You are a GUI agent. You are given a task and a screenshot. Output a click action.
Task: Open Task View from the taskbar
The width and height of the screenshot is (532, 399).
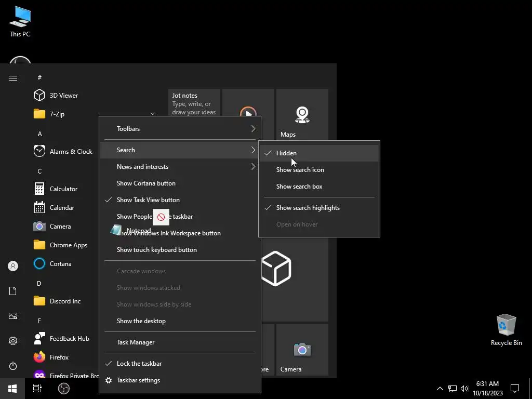click(37, 389)
